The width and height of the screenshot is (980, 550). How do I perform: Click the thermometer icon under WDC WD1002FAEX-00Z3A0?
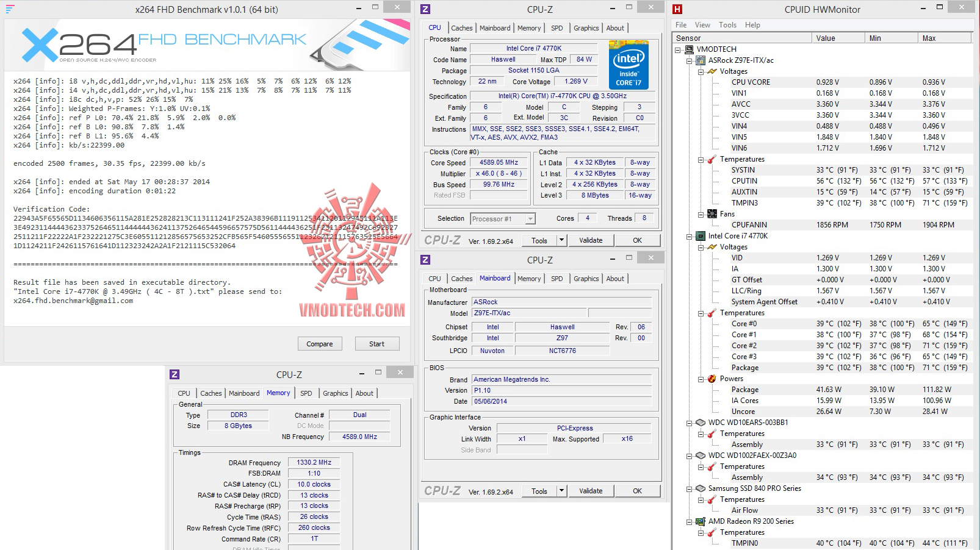(x=712, y=466)
